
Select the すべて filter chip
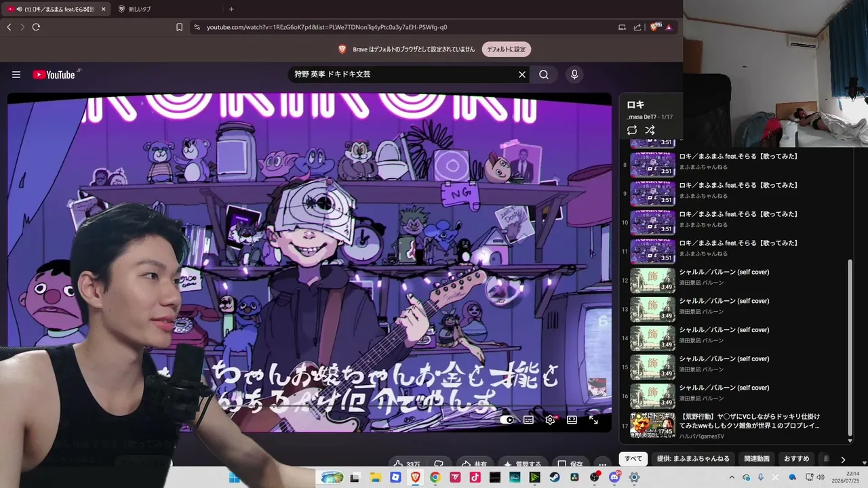click(x=633, y=459)
